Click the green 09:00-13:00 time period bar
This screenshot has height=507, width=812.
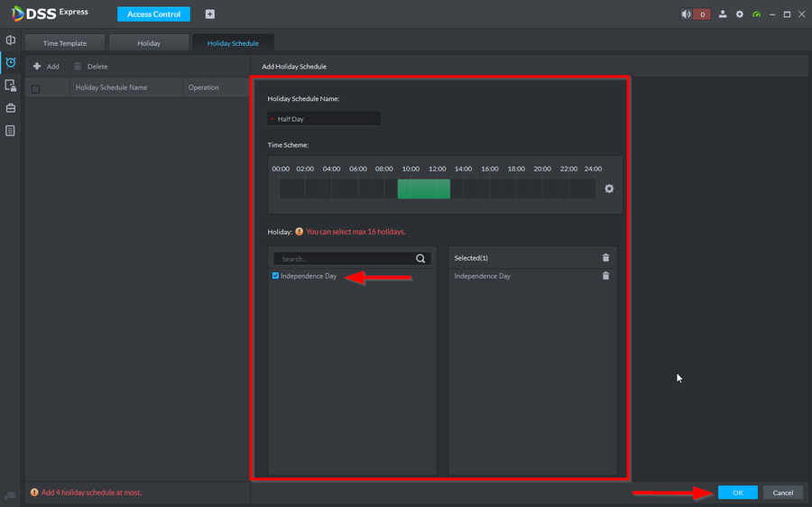coord(424,189)
